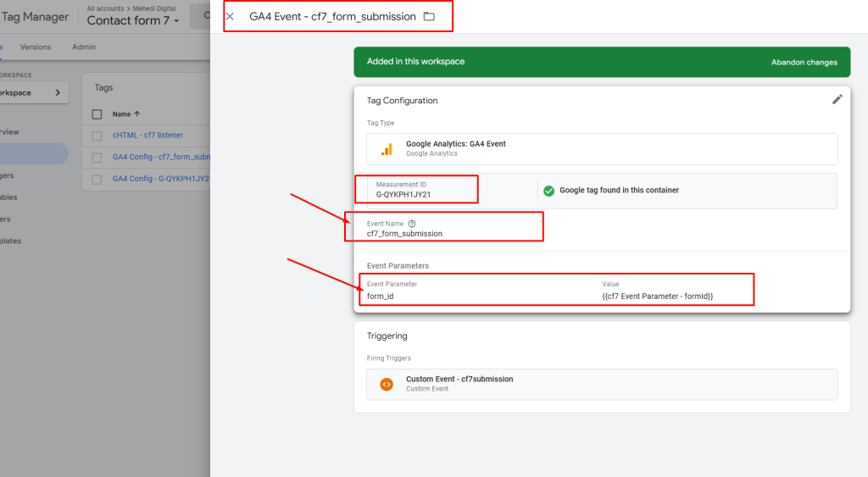The height and width of the screenshot is (477, 868).
Task: Click the Tags list heading
Action: click(103, 87)
